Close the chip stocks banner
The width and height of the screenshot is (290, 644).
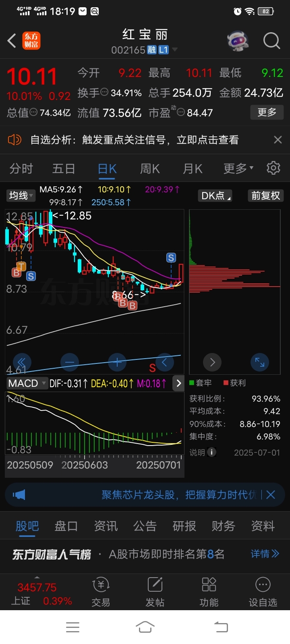(271, 495)
